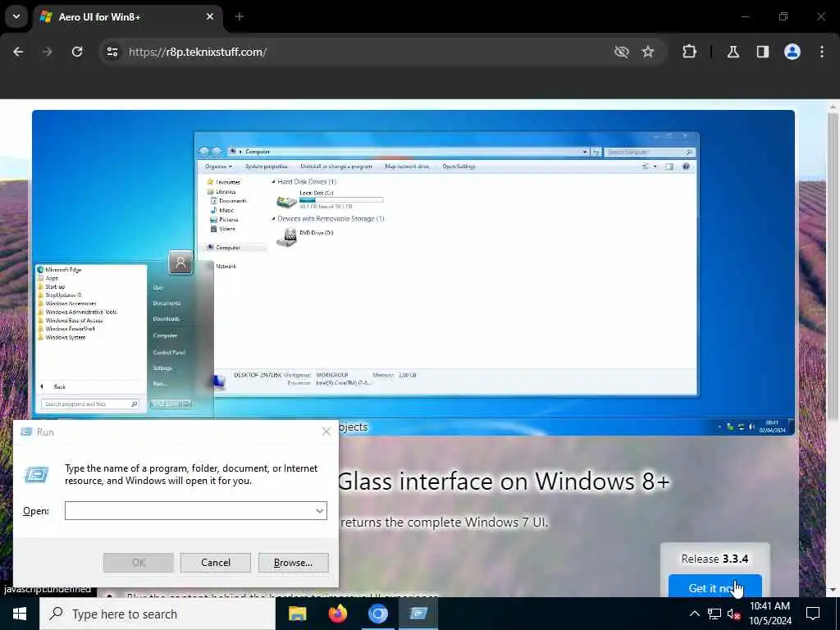Click the Run dialog title icon
The width and height of the screenshot is (840, 630).
point(26,431)
